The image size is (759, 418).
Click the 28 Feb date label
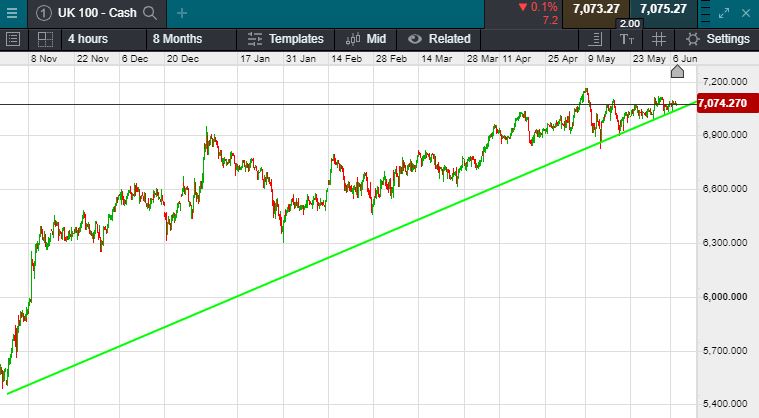coord(391,59)
